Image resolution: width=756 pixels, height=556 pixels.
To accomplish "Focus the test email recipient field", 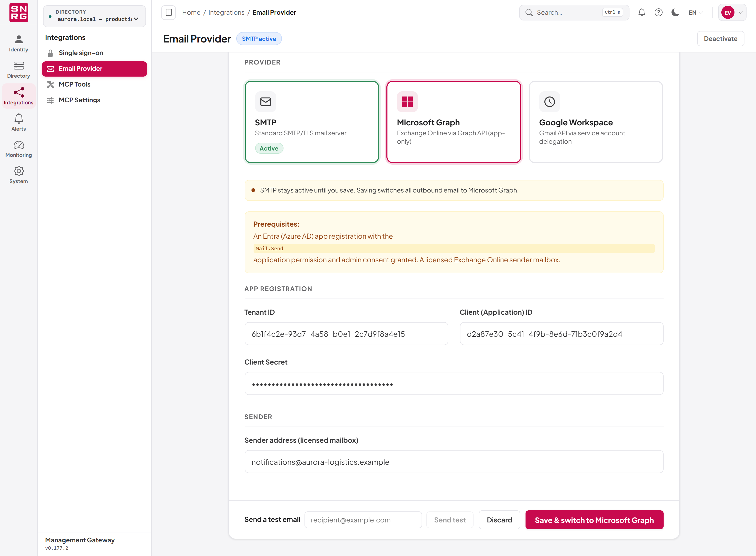I will tap(363, 520).
